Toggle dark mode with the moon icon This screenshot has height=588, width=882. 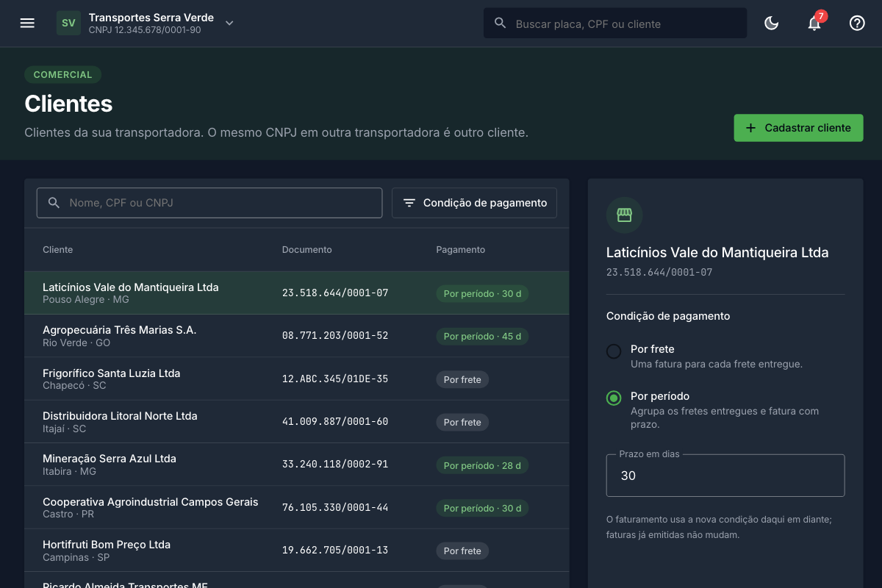click(x=771, y=23)
